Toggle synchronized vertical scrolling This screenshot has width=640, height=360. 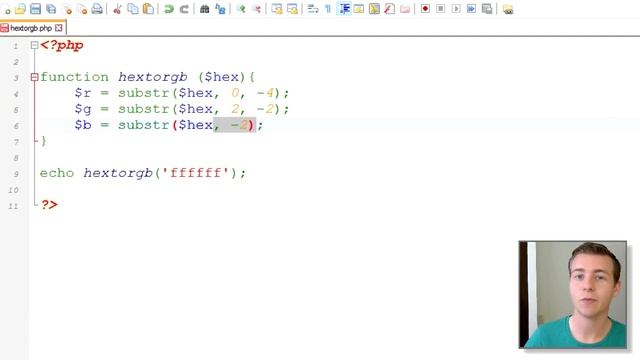point(277,9)
